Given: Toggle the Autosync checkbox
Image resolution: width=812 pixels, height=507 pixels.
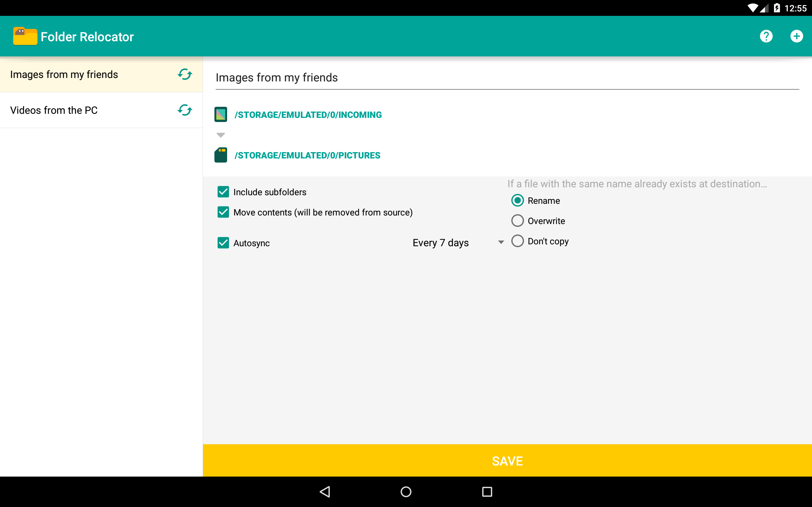Looking at the screenshot, I should click(x=223, y=243).
